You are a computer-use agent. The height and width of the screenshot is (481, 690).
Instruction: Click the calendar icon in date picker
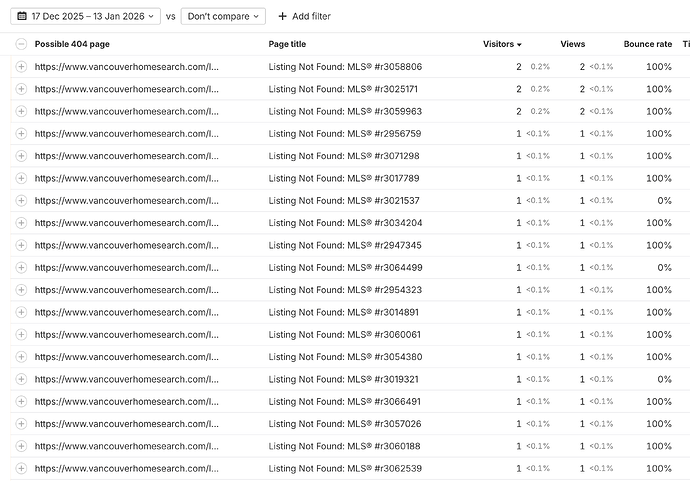pos(22,16)
